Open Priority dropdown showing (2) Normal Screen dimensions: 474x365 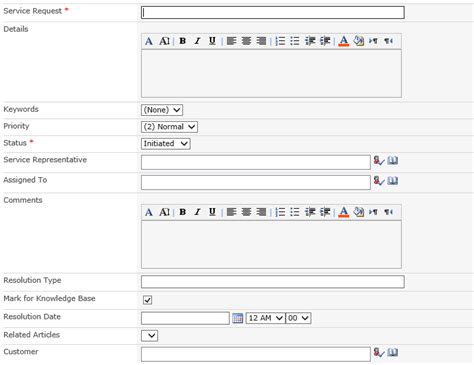pyautogui.click(x=169, y=127)
